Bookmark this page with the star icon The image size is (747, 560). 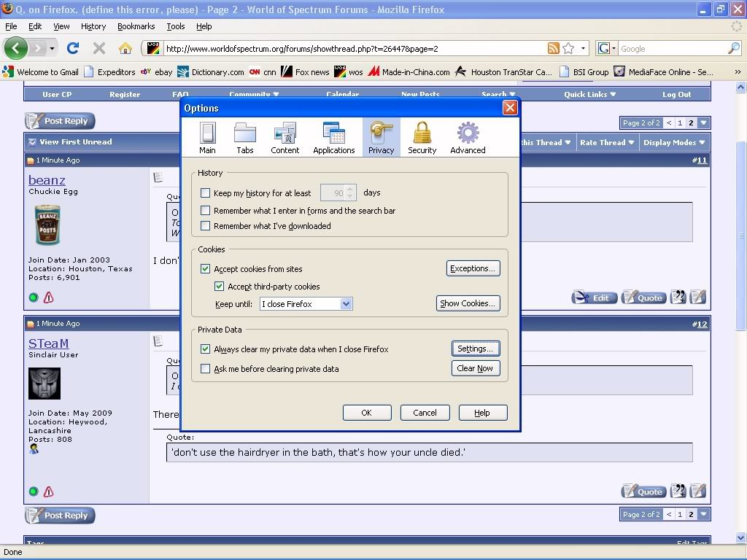(568, 49)
